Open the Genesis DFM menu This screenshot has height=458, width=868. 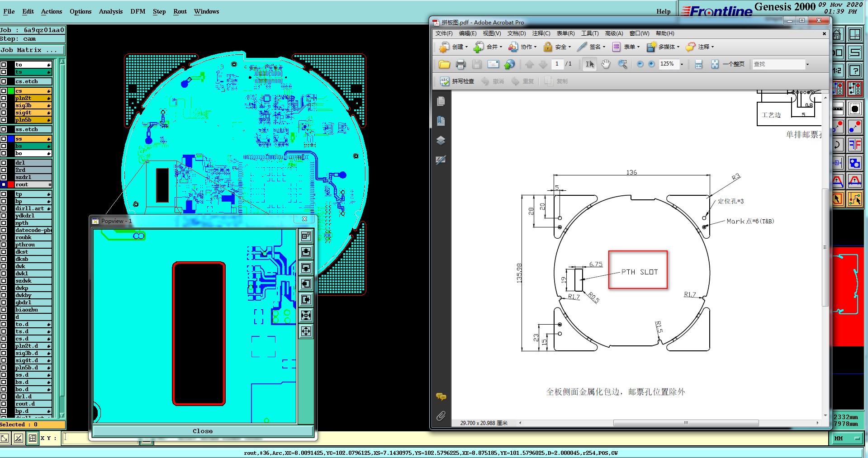138,11
